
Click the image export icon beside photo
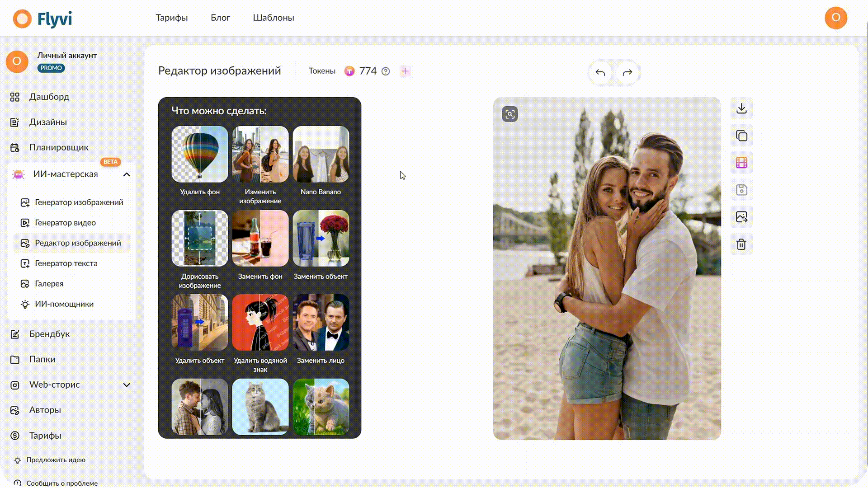(741, 217)
